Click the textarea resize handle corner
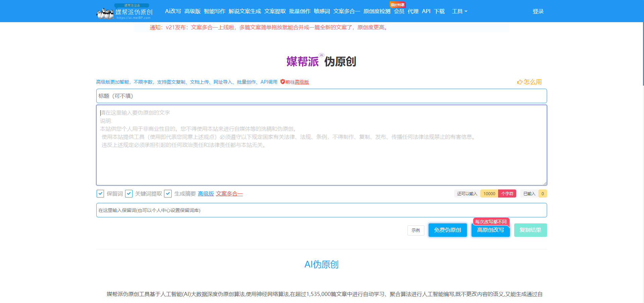The height and width of the screenshot is (303, 644). point(545,183)
